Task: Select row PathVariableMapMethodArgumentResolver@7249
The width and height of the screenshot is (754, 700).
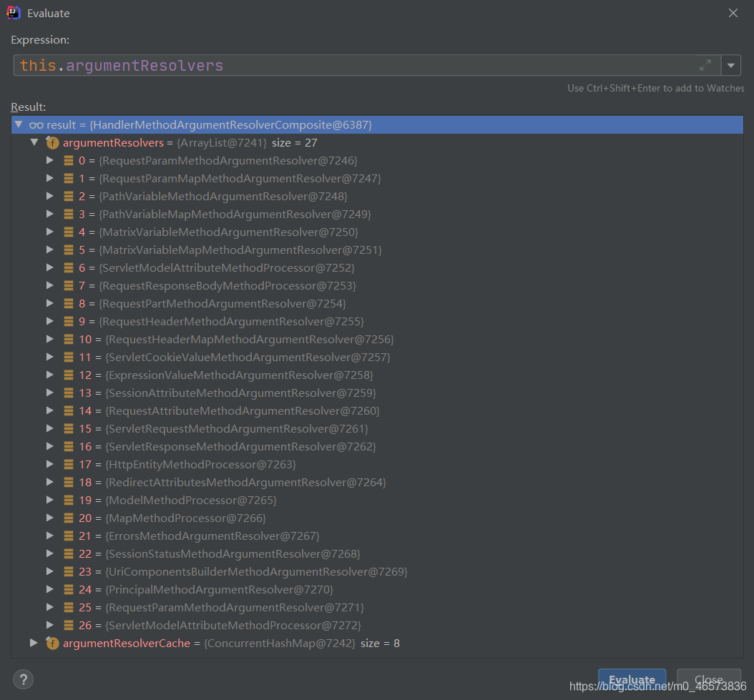Action: click(x=377, y=214)
